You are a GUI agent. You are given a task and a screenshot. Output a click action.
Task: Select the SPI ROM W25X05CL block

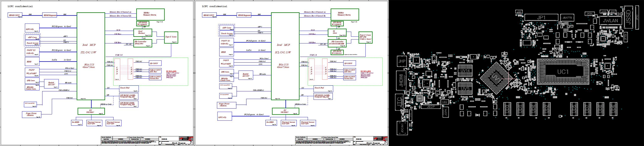(337, 52)
